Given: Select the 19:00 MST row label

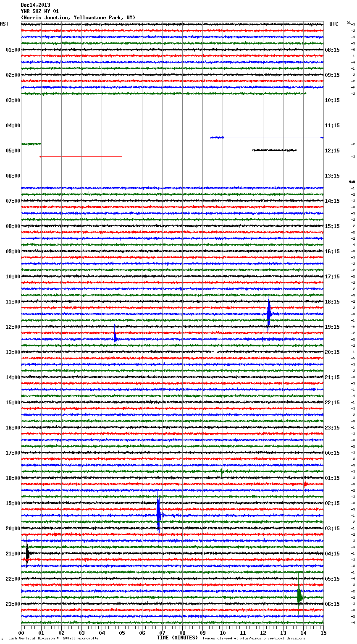Looking at the screenshot, I should [13, 503].
